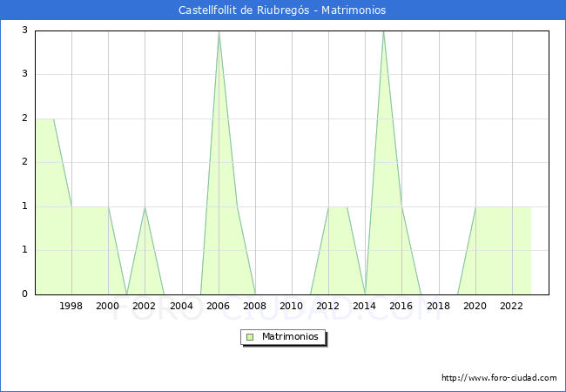Open the foro-ciudad.com URL text
The width and height of the screenshot is (566, 392).
tap(499, 378)
